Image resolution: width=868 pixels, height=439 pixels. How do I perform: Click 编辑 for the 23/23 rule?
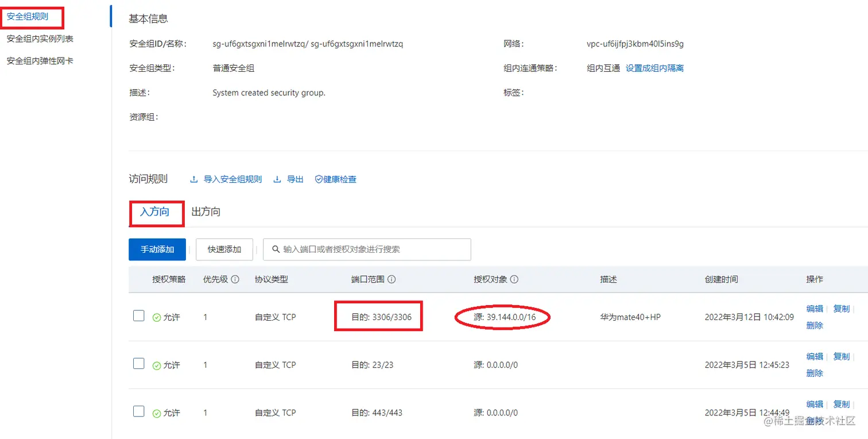coord(815,356)
